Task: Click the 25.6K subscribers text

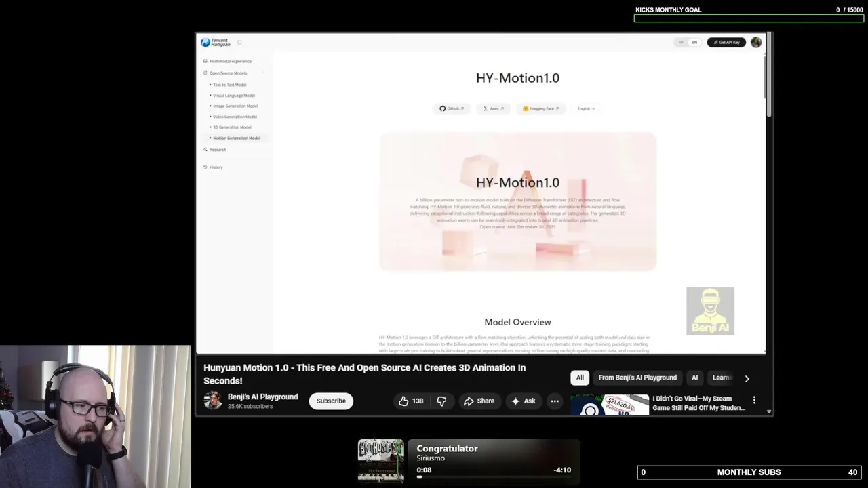Action: pos(250,407)
